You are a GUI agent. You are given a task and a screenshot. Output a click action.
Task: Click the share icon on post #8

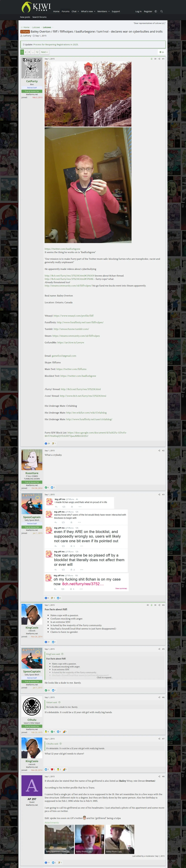pyautogui.click(x=159, y=776)
